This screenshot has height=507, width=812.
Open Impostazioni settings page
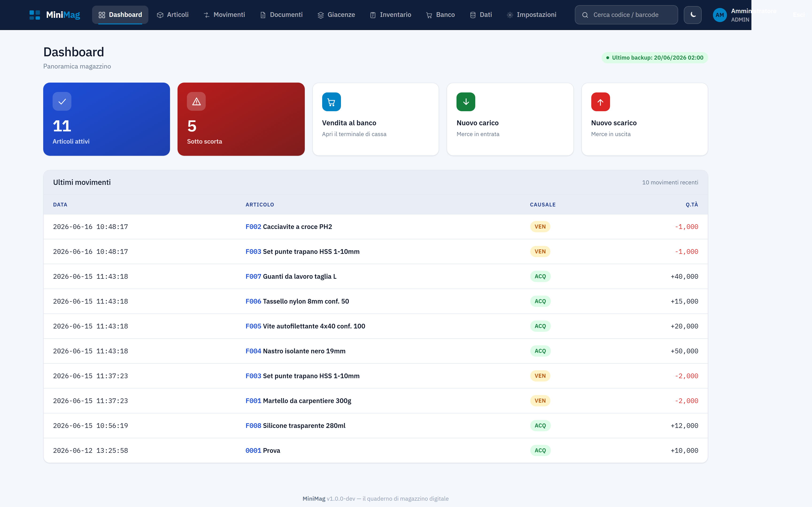[x=531, y=15]
